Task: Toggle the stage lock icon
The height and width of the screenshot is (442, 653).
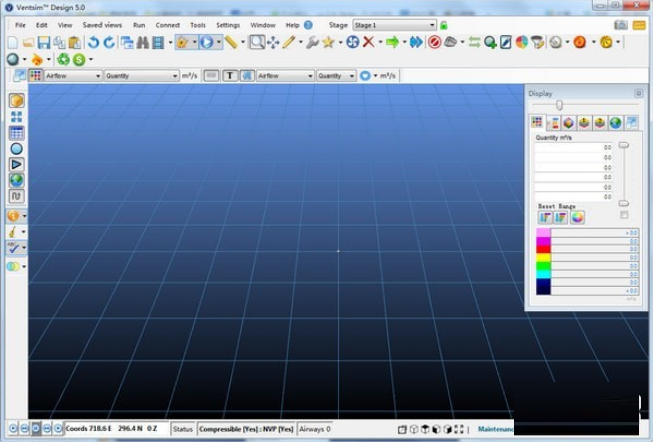Action: coord(444,24)
